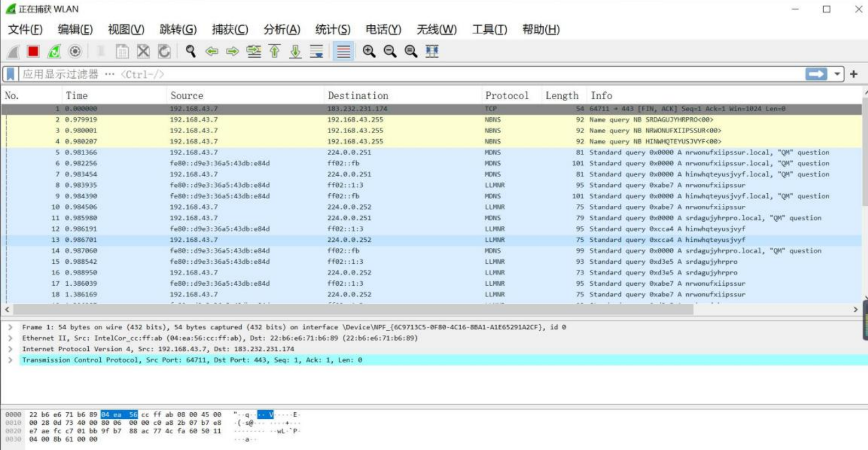Sort by the Length column header

[564, 96]
